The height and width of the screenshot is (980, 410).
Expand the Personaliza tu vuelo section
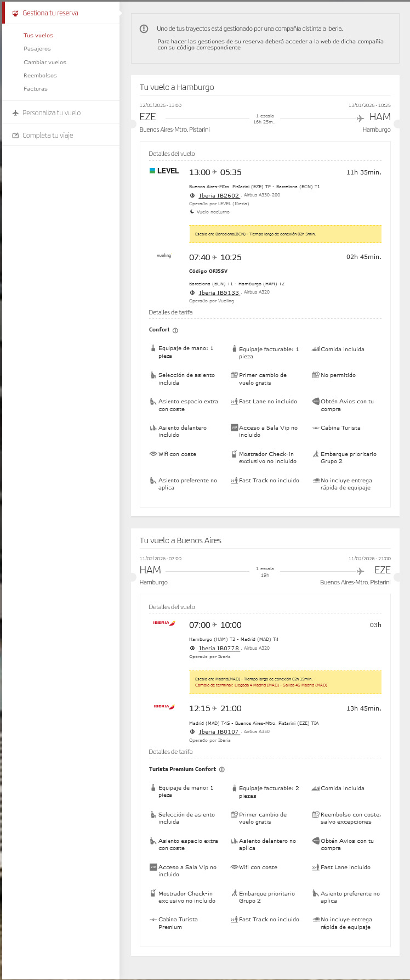[x=52, y=112]
